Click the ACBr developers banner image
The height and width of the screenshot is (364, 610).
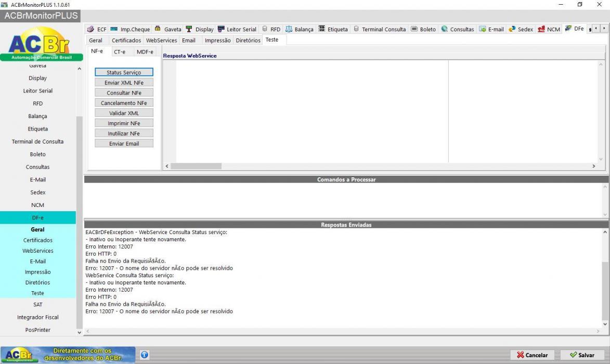[x=68, y=355]
